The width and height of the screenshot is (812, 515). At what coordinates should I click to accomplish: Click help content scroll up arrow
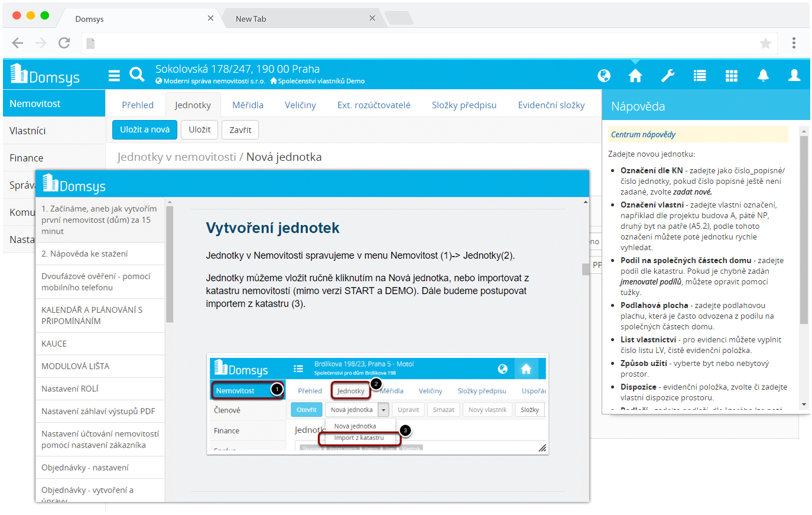click(x=586, y=202)
